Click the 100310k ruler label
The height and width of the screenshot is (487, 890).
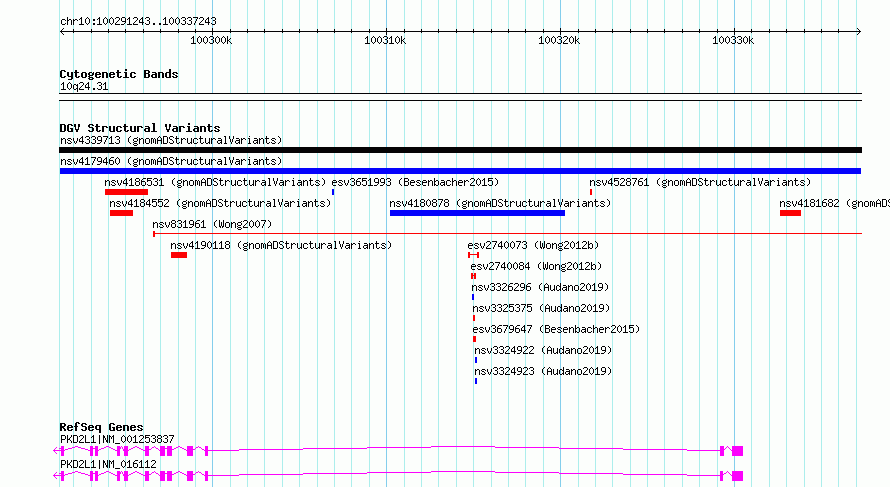coord(385,40)
